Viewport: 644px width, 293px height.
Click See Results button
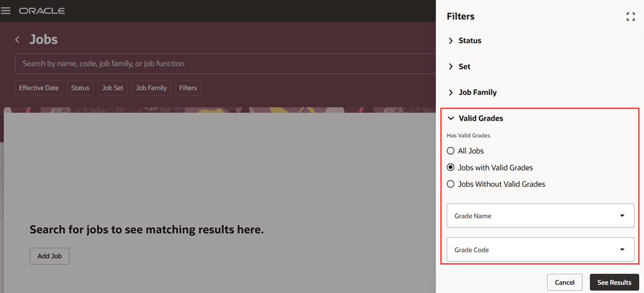[x=614, y=282]
